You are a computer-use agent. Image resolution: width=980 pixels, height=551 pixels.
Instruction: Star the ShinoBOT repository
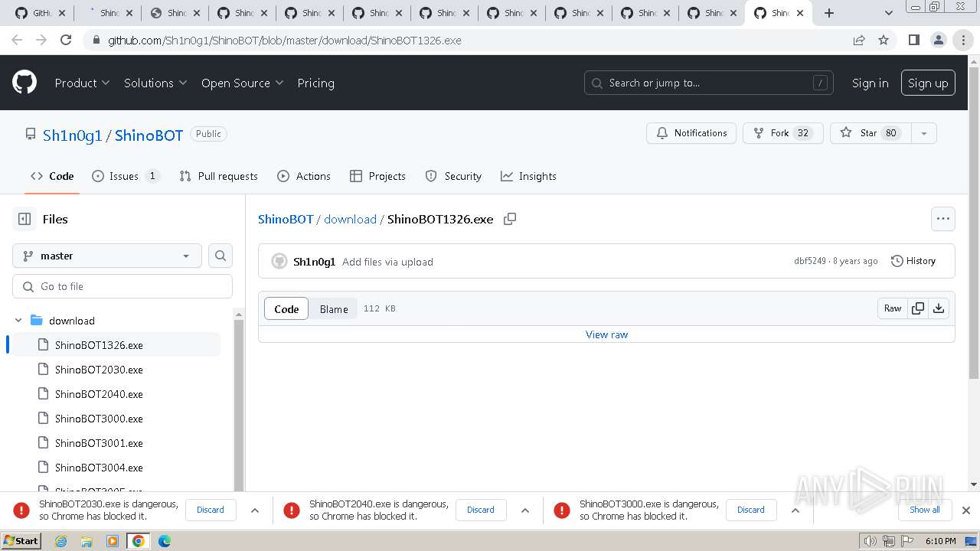point(869,133)
